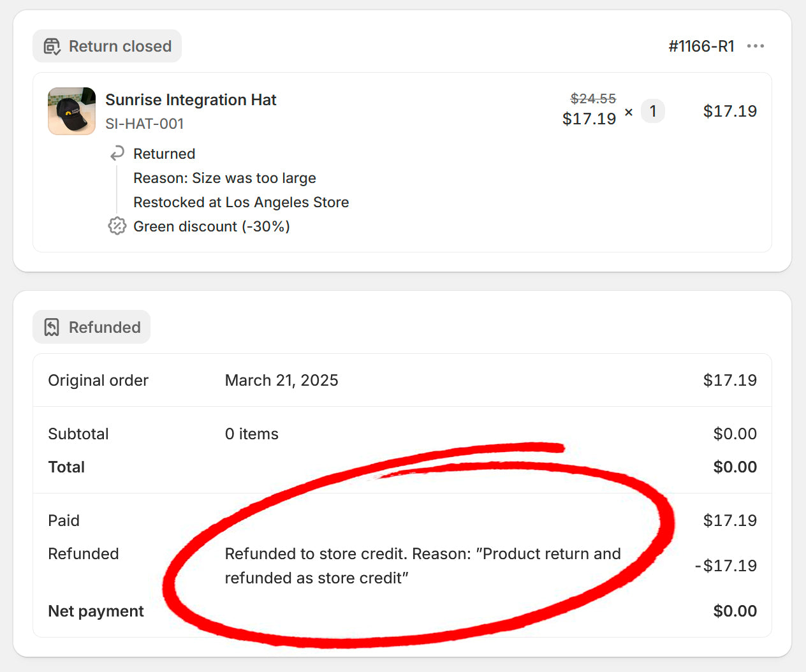Click the -$17.19 refunded amount
The width and height of the screenshot is (806, 672).
(x=726, y=566)
